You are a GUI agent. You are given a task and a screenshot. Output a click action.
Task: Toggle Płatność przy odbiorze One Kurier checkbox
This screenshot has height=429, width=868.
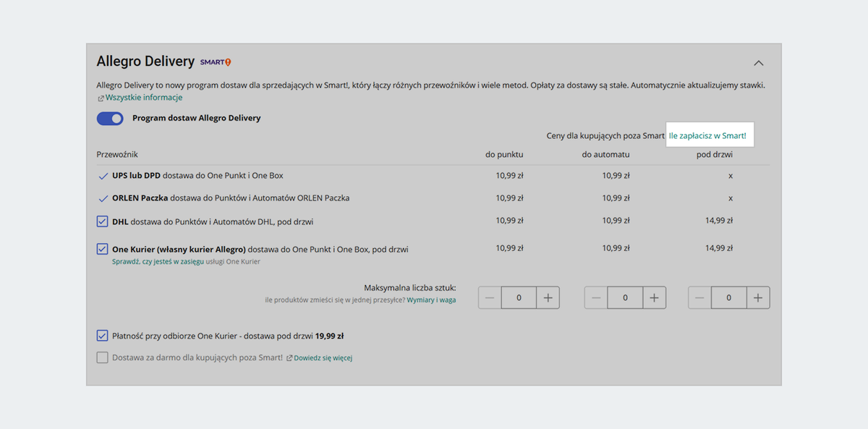(102, 336)
